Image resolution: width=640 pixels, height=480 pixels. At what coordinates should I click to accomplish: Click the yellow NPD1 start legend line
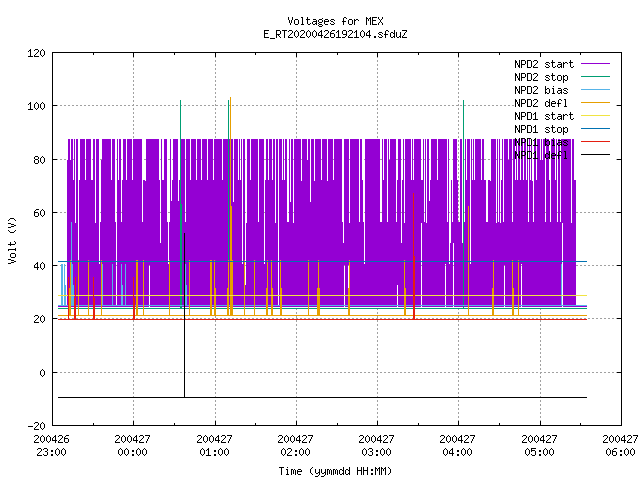(595, 116)
